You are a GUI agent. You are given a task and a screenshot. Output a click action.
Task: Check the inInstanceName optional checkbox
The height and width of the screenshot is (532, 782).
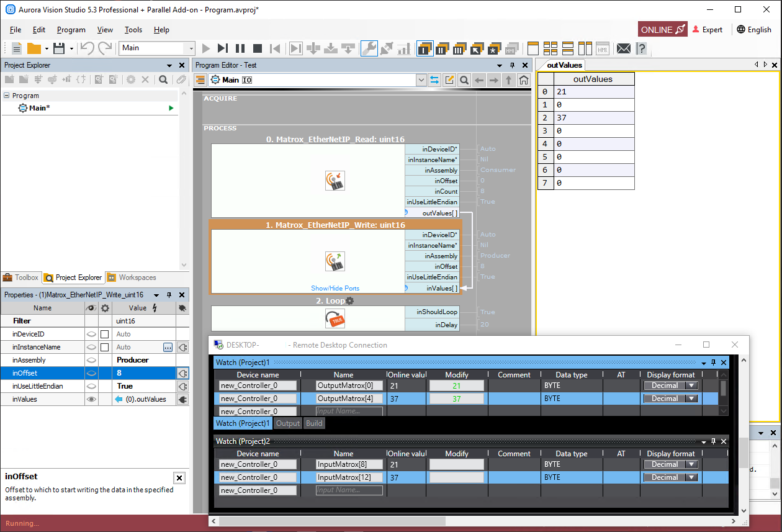pos(104,347)
